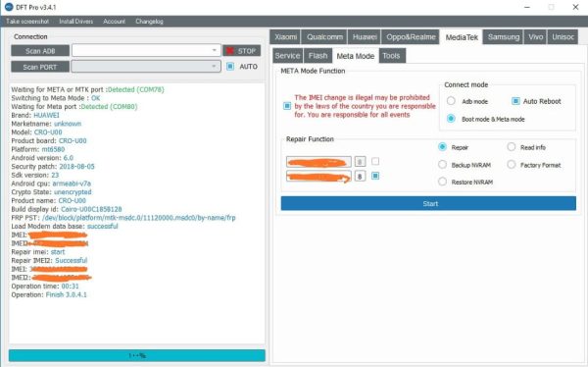Toggle the AUTO checkbox
The width and height of the screenshot is (588, 367).
[230, 67]
